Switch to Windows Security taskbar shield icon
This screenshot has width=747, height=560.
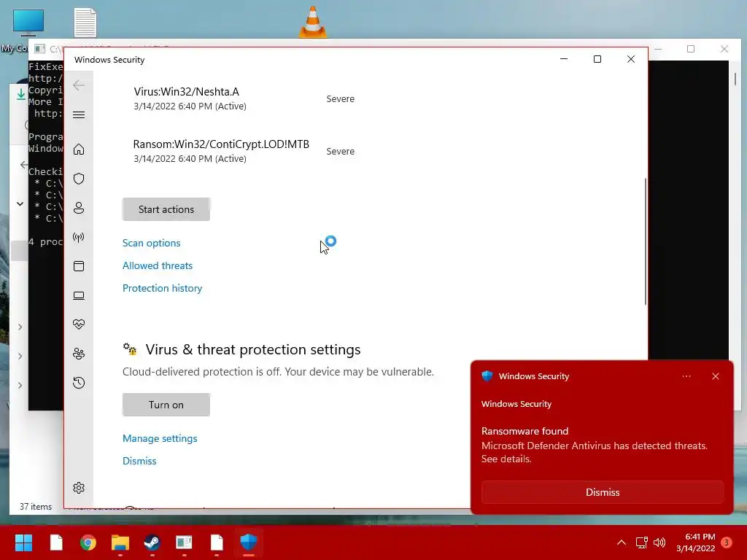(249, 542)
